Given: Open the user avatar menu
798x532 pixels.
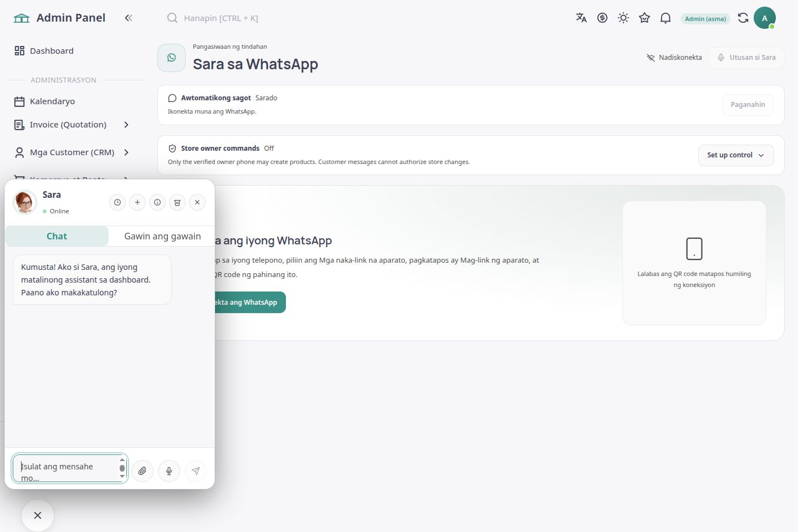Looking at the screenshot, I should coord(765,18).
